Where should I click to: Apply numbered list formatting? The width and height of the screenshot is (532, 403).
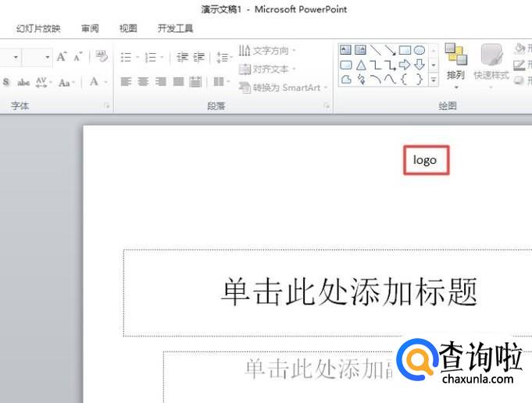pos(150,57)
